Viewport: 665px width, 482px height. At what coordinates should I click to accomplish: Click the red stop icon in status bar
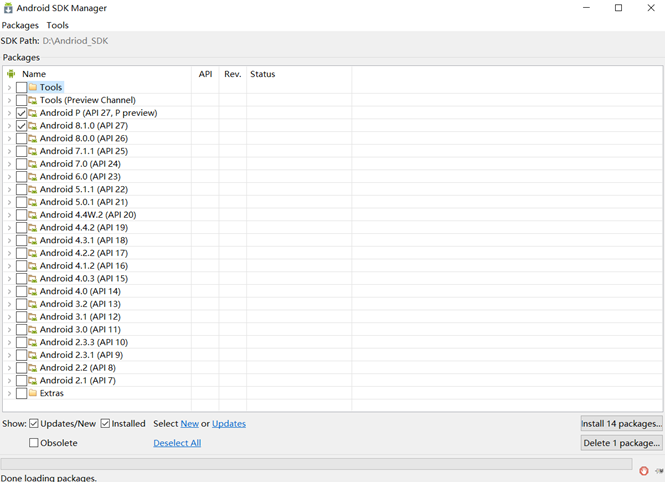coord(644,471)
